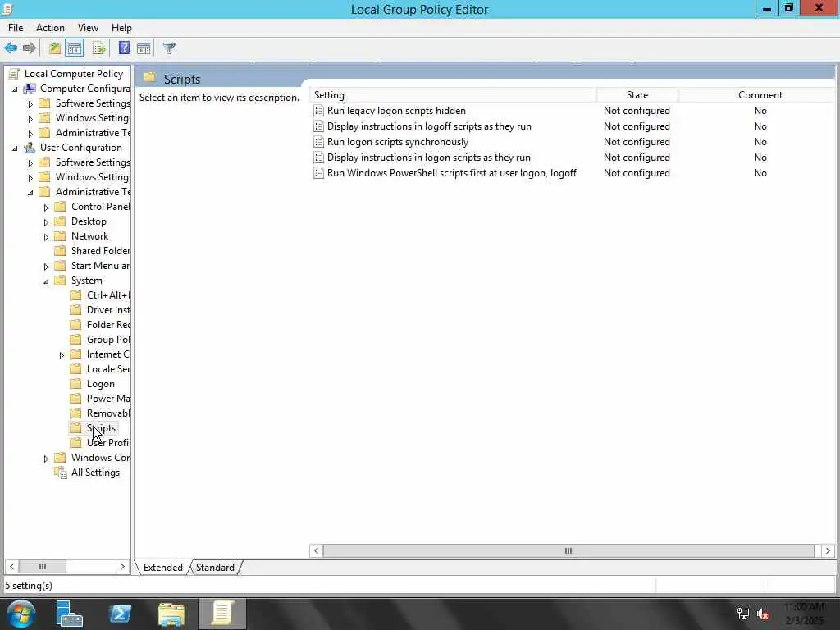Toggle Show/Hide Console Tree icon
Image resolution: width=840 pixels, height=630 pixels.
75,48
